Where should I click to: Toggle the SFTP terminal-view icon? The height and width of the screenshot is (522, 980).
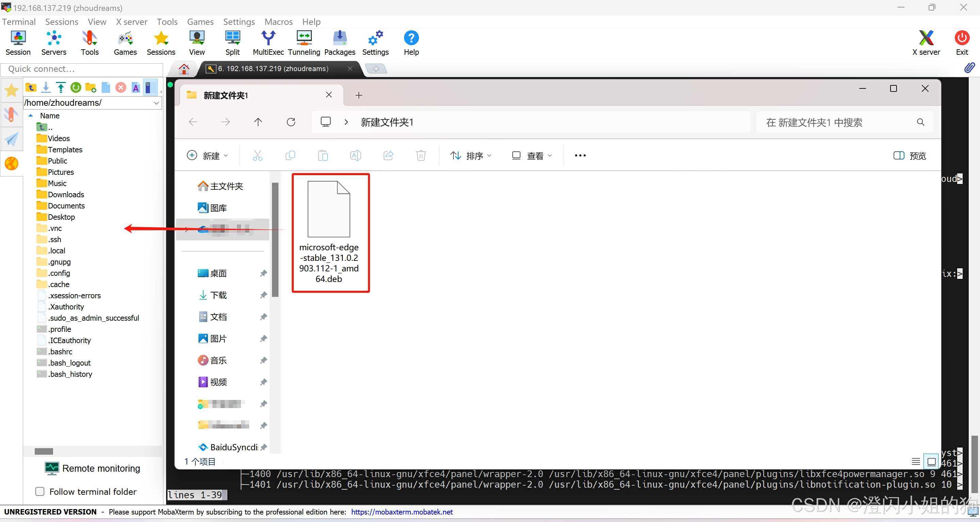[150, 88]
